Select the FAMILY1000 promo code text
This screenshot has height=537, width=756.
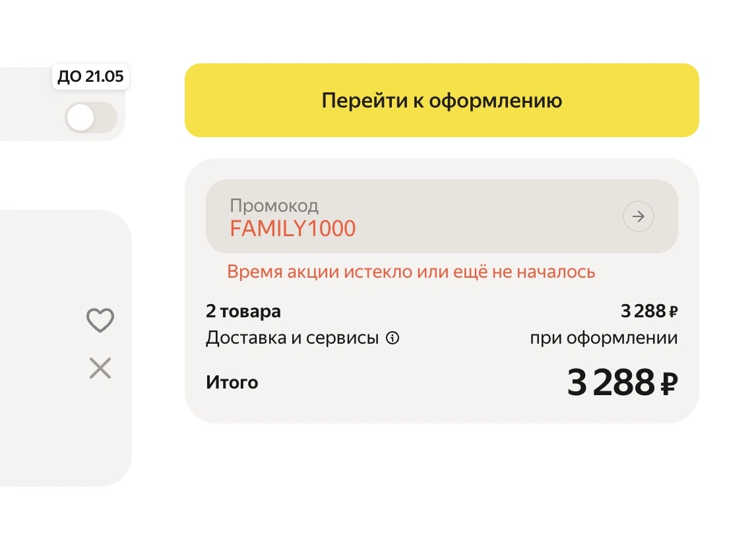coord(293,228)
